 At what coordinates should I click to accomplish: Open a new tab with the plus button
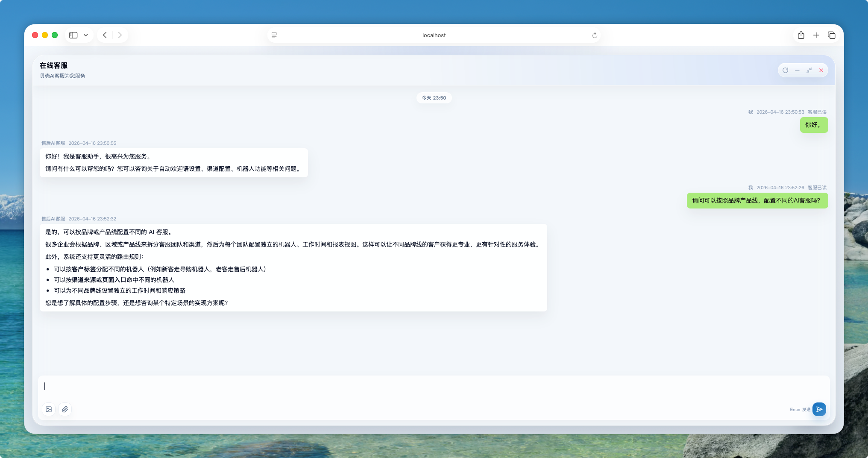(x=816, y=35)
